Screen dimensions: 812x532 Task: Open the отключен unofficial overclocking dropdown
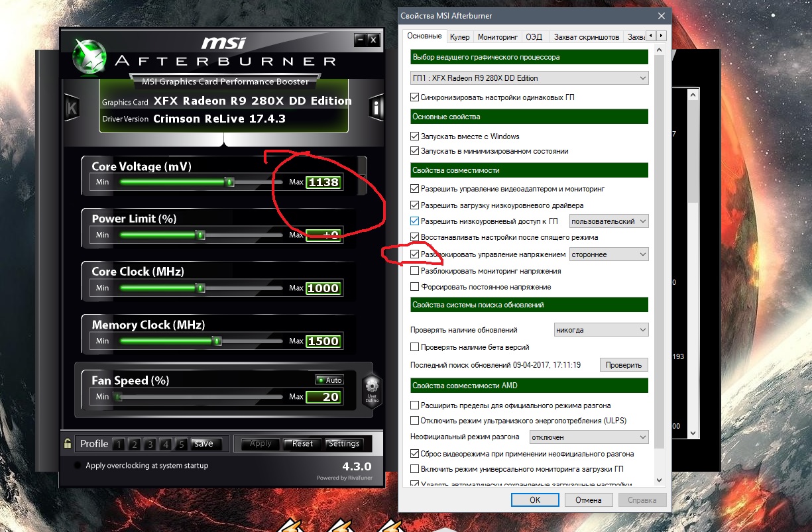(589, 437)
